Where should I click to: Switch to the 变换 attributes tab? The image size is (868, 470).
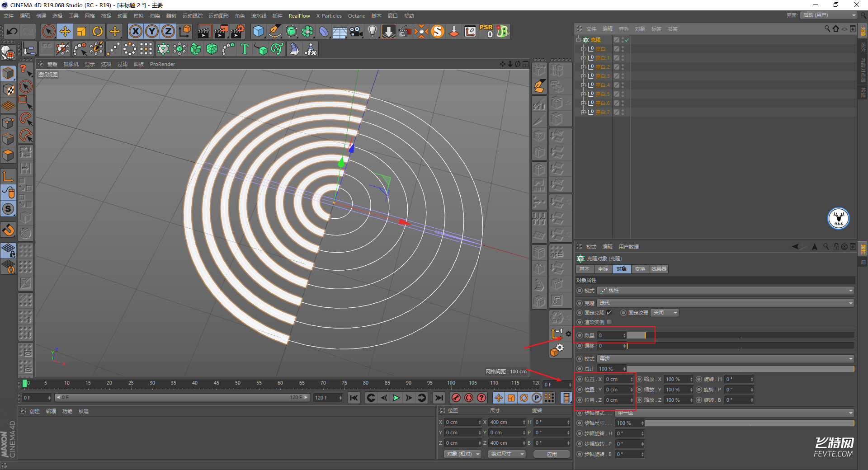coord(640,269)
